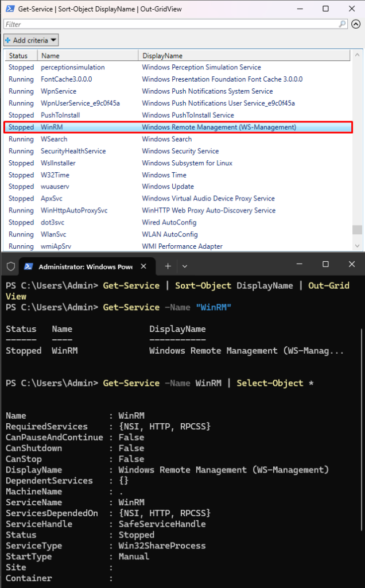Sort grid by Name column header
This screenshot has width=365, height=588.
tap(88, 56)
